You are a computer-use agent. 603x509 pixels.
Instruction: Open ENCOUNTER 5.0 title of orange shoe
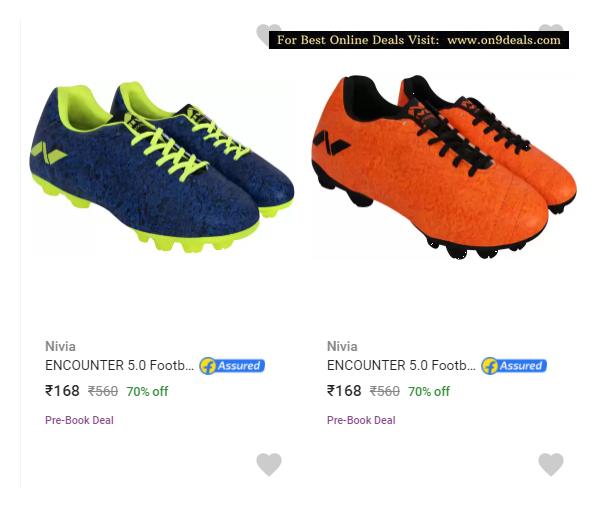401,365
